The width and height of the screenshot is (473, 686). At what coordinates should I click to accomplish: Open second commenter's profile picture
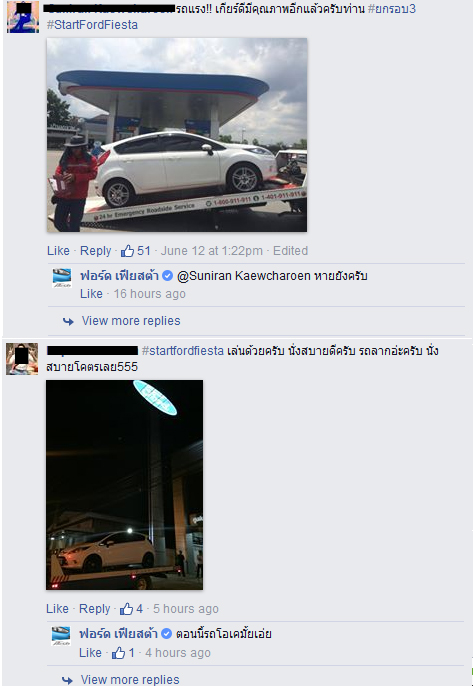click(22, 359)
